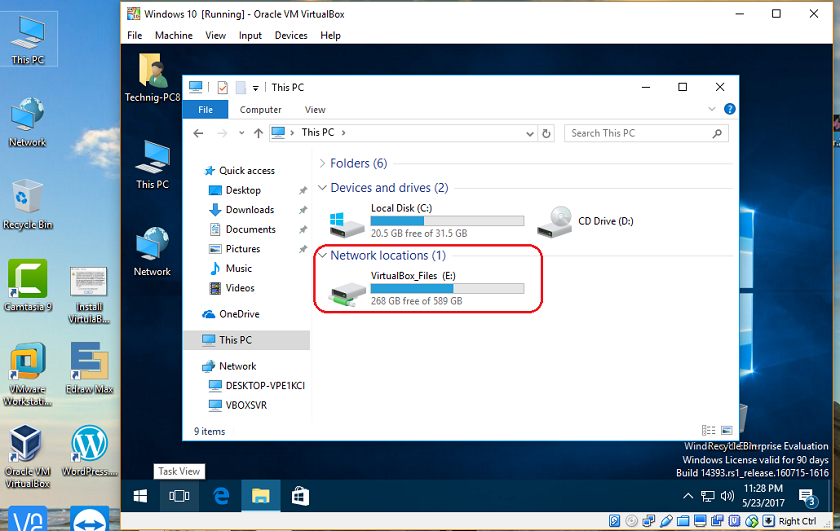The image size is (840, 531).
Task: Open Desktop in the navigation pane
Action: 243,190
